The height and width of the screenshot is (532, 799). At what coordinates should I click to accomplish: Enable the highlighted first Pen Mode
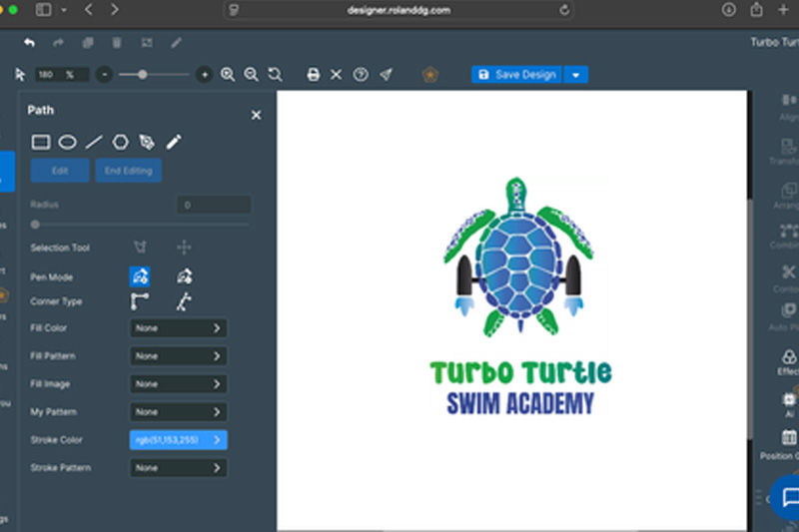point(140,276)
